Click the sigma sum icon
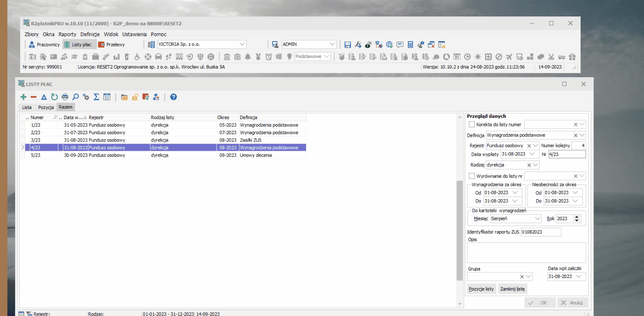Screen dimensions: 644x316 [x=96, y=97]
